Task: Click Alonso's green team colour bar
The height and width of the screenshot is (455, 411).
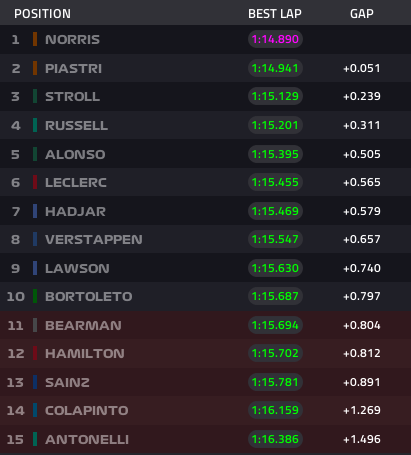Action: click(35, 154)
